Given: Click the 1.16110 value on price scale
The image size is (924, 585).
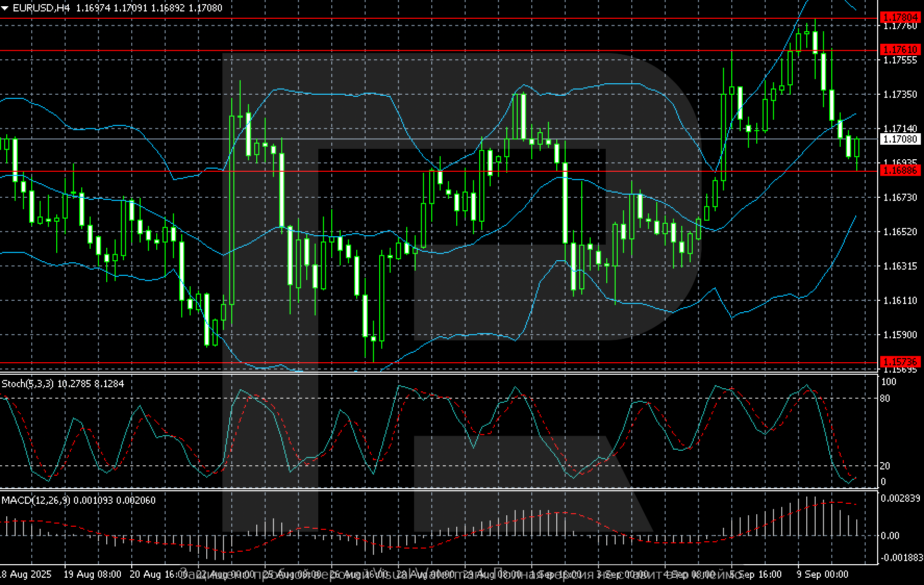Looking at the screenshot, I should click(900, 301).
